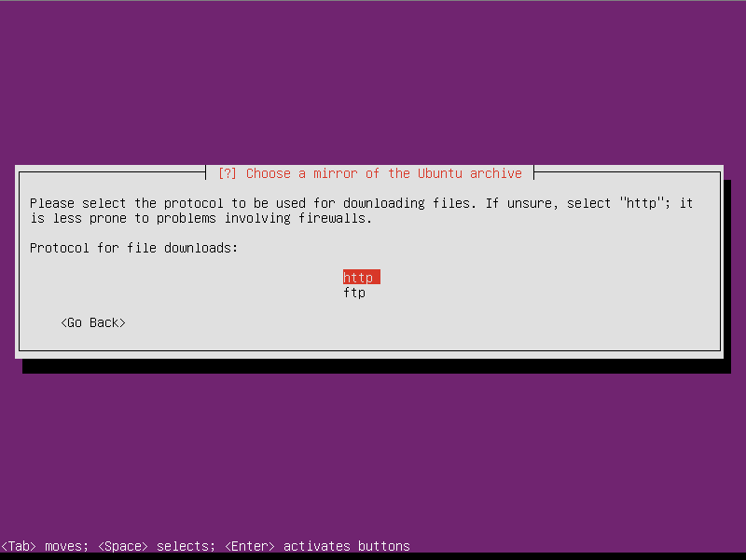Image resolution: width=746 pixels, height=560 pixels.
Task: Click the <Enter> hint in help line
Action: point(250,546)
